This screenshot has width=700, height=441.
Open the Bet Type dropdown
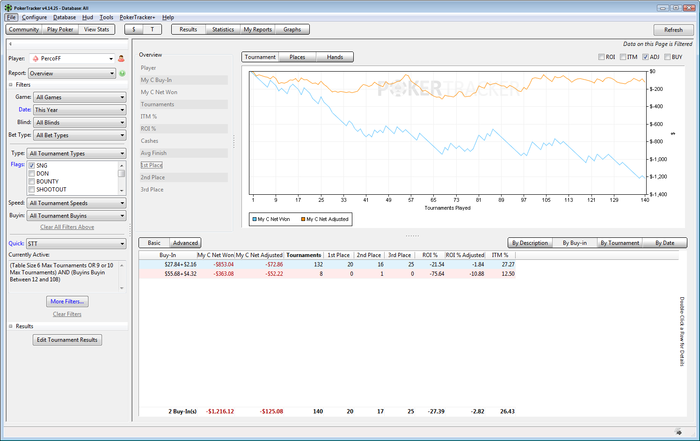[x=80, y=135]
